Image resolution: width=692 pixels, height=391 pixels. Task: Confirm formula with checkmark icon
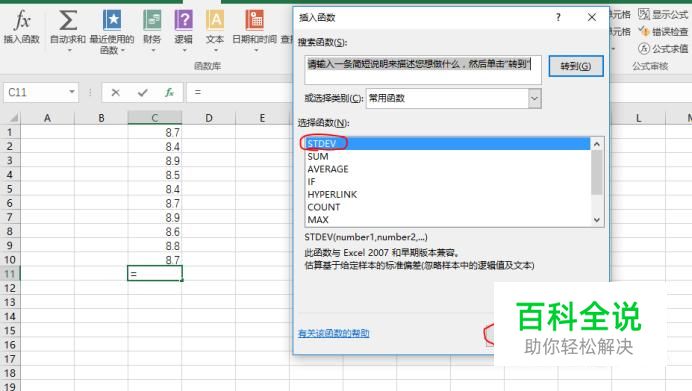(143, 93)
